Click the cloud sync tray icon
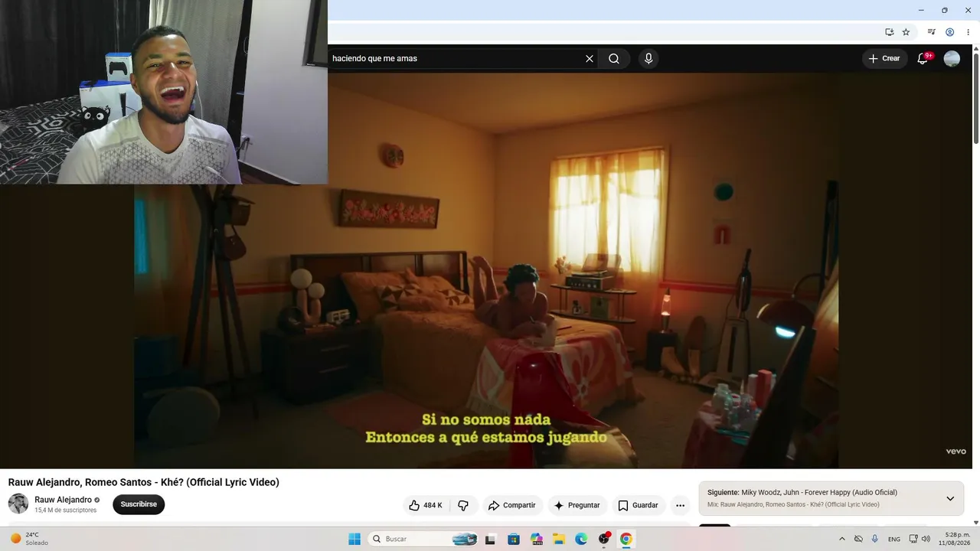The width and height of the screenshot is (980, 551). [858, 539]
